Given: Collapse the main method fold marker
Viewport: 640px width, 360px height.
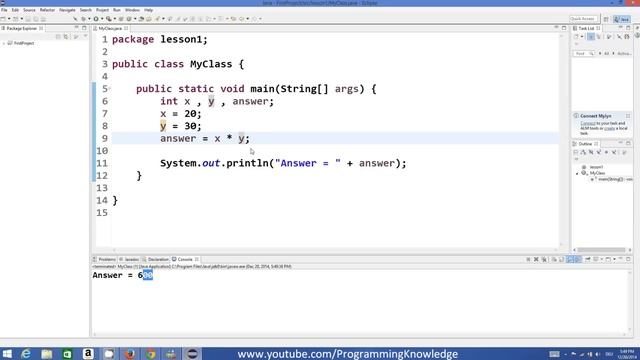Looking at the screenshot, I should pyautogui.click(x=110, y=89).
